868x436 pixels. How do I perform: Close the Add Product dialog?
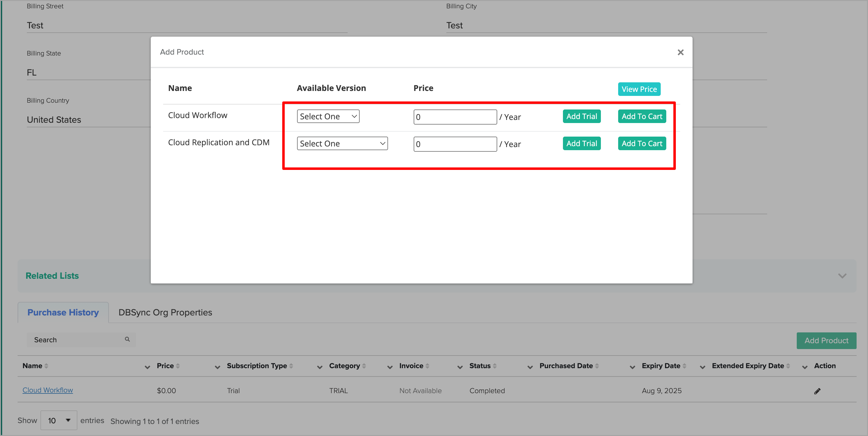[x=680, y=52]
